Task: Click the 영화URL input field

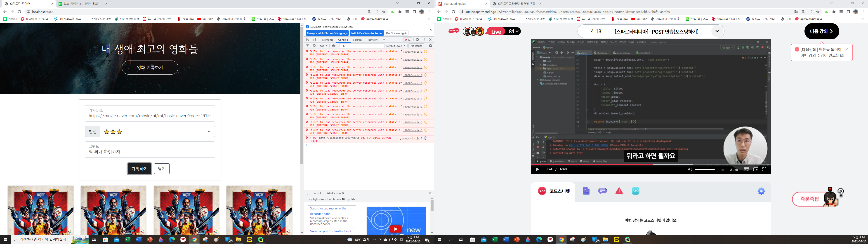Action: [x=150, y=113]
